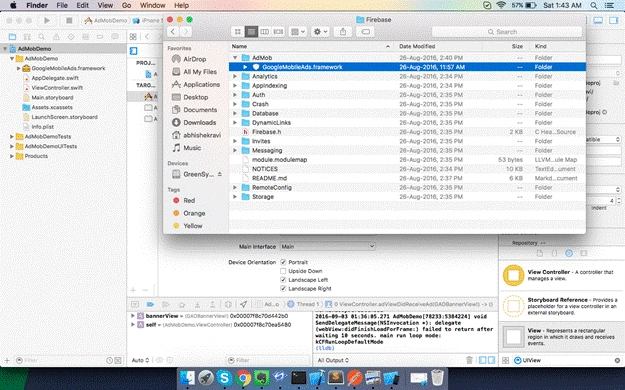Open the Go menu
The height and width of the screenshot is (390, 625).
click(126, 5)
